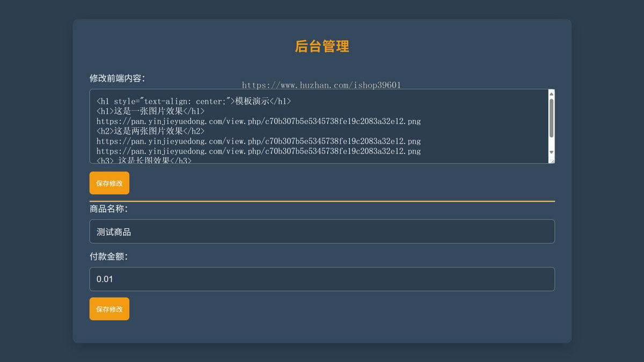This screenshot has height=362, width=644.
Task: Click the textarea line containing 模板演示
Action: coord(194,101)
